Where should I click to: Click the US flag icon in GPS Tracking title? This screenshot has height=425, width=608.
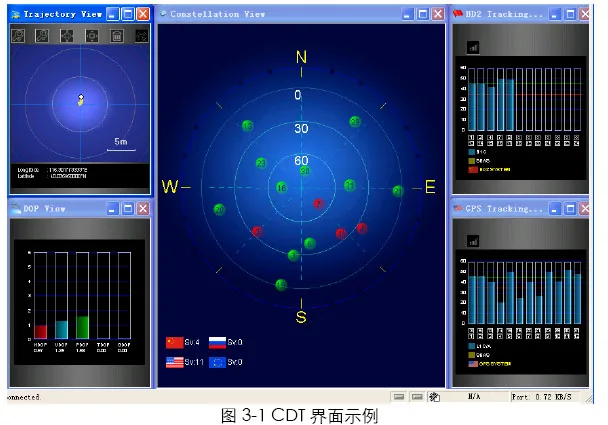[458, 208]
